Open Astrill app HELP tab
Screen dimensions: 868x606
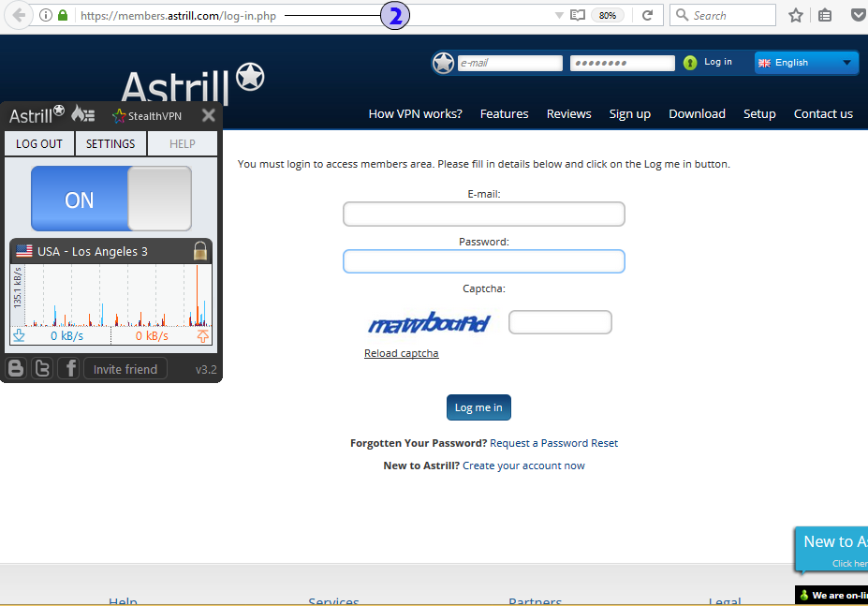point(183,144)
